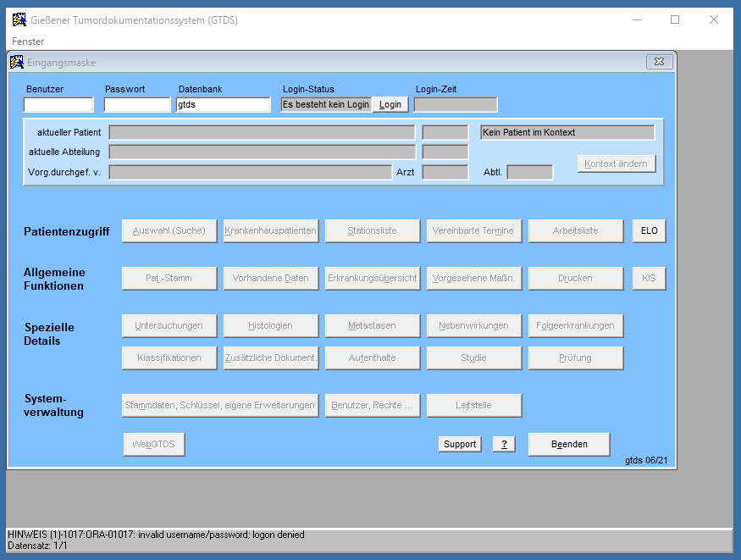Click the Arzt field
Screen dimensions: 741x560
pyautogui.click(x=445, y=172)
